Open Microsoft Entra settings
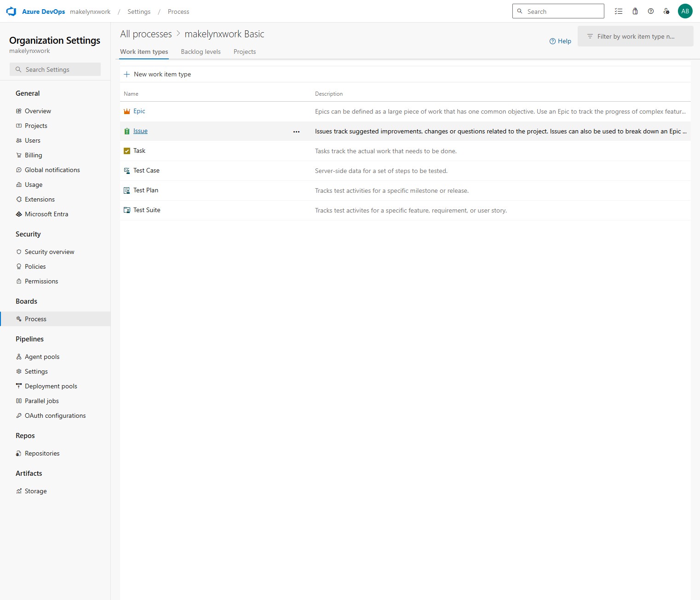 (x=55, y=214)
